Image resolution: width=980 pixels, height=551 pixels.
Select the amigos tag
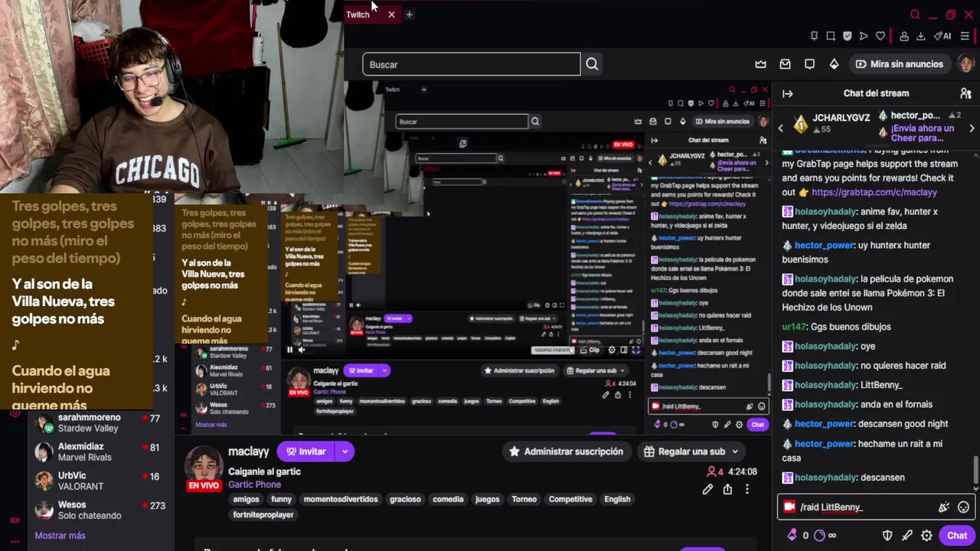point(246,499)
